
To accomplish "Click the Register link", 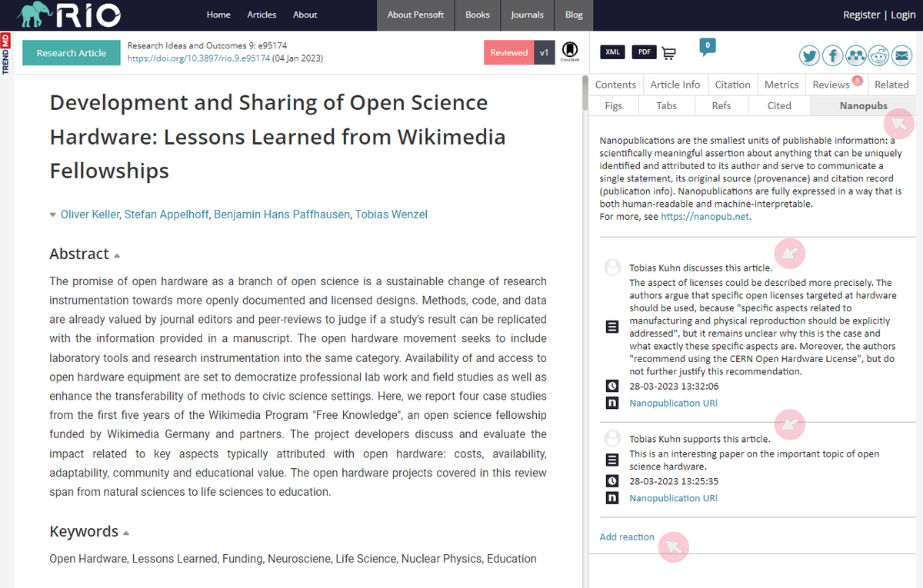I will [861, 15].
